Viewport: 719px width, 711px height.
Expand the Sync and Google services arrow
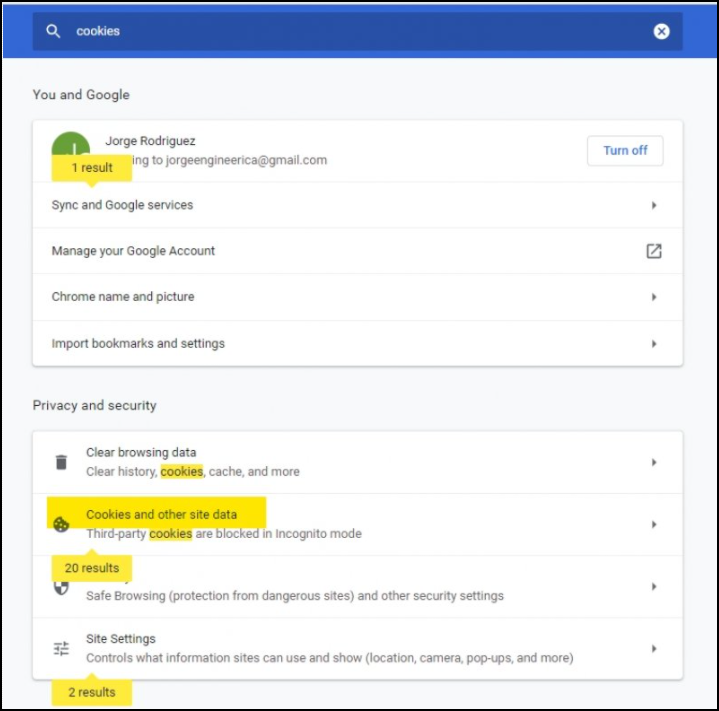pos(654,205)
